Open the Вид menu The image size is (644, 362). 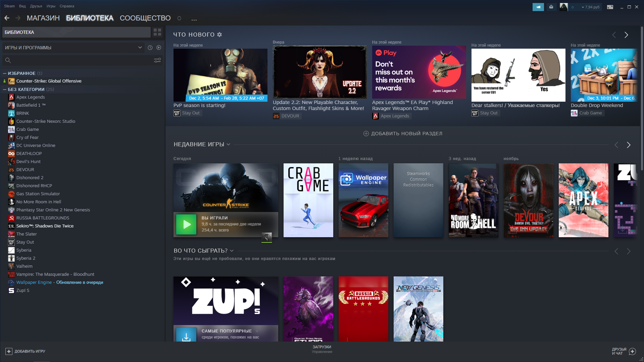(22, 6)
